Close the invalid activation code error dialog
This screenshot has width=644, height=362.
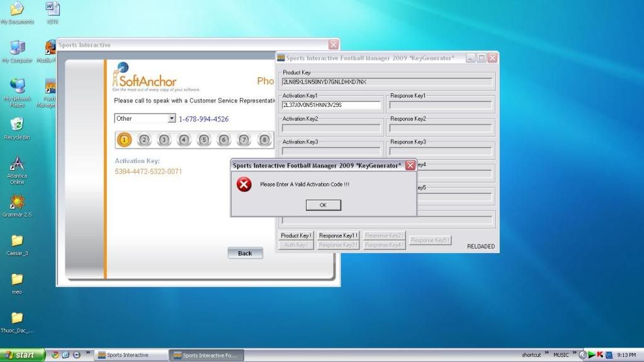point(410,165)
